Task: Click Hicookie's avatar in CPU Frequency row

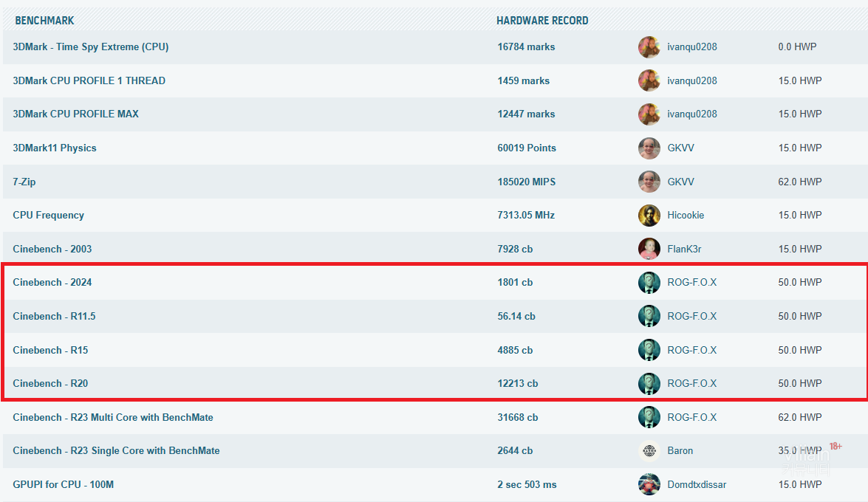Action: click(649, 216)
